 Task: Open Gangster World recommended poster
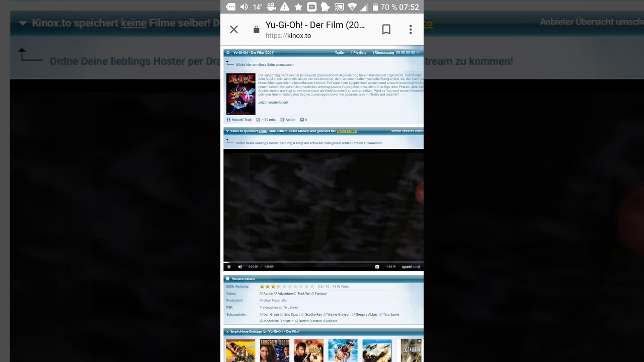click(x=275, y=351)
